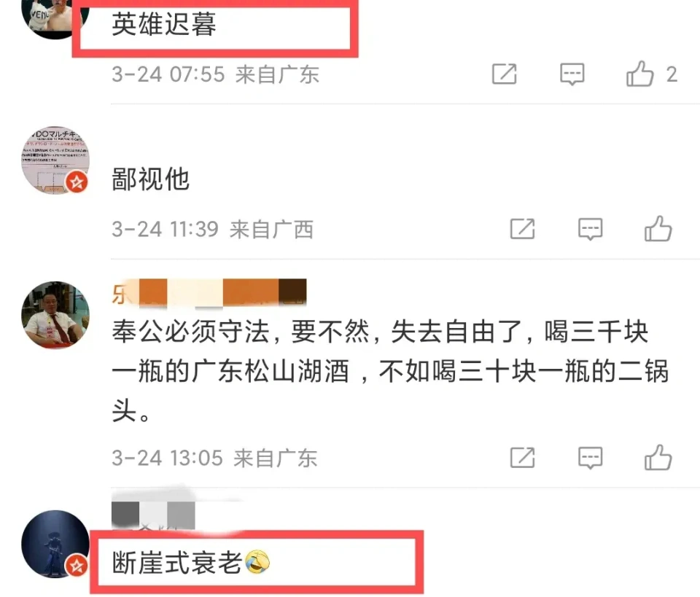
Task: Select the long 广东松山湖酒 comment text
Action: [390, 370]
